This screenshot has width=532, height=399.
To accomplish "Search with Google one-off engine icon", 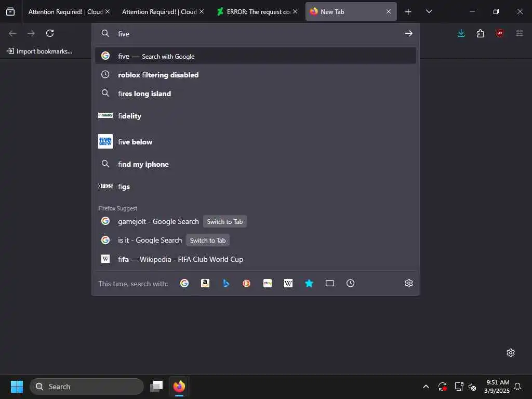I will tap(184, 283).
